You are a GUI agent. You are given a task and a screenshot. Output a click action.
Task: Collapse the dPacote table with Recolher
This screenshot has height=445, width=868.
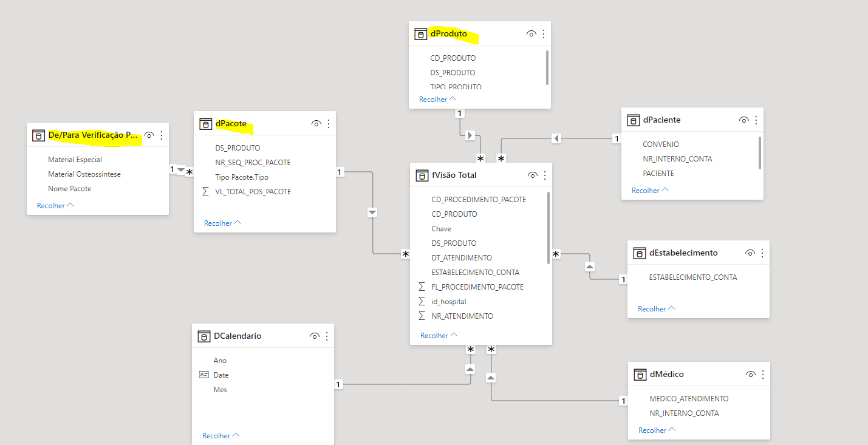(x=222, y=223)
